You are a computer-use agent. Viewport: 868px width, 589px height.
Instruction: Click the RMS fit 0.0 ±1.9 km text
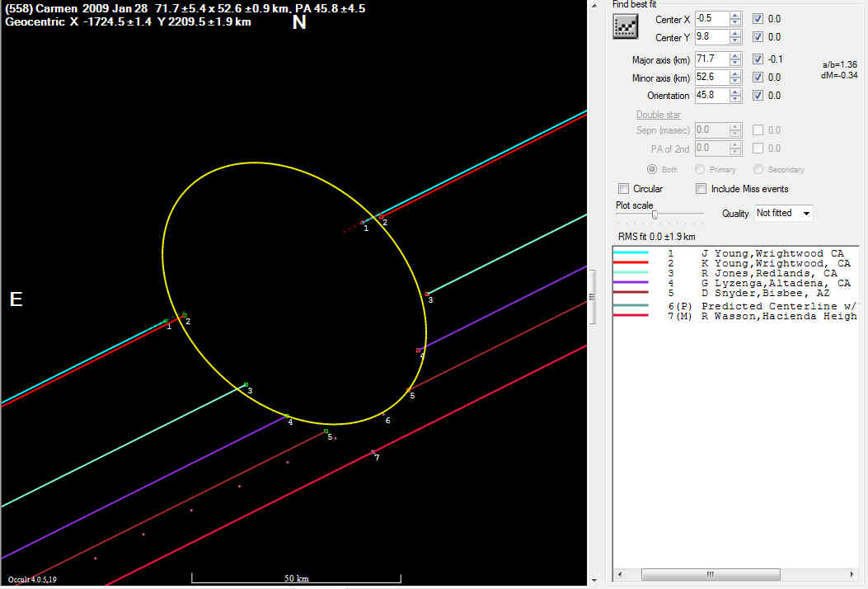pos(656,237)
